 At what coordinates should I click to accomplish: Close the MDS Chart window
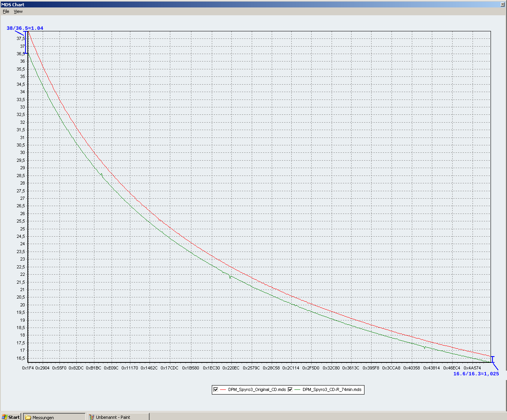503,4
